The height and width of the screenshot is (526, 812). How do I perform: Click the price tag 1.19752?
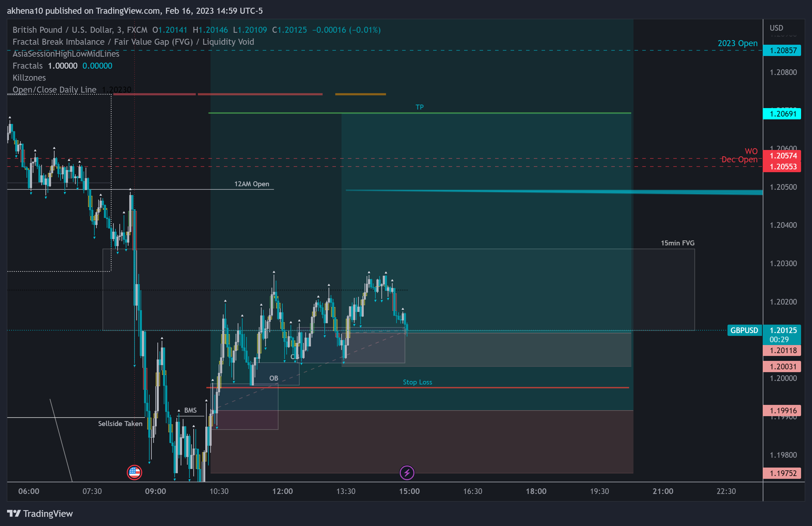coord(782,473)
